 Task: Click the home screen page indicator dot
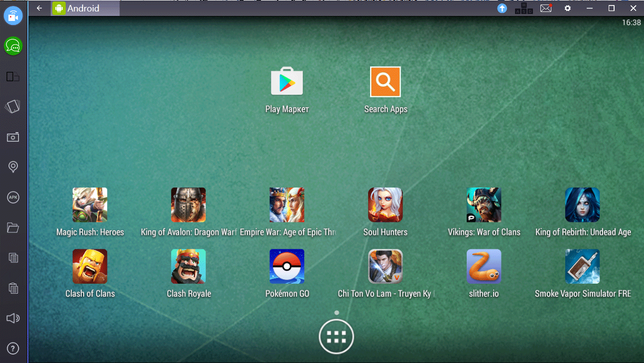tap(337, 313)
